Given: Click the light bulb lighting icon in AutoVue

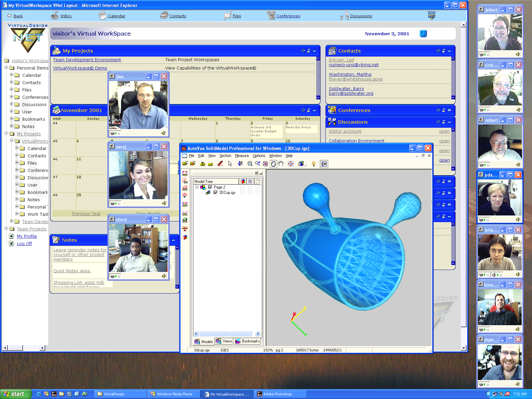Looking at the screenshot, I should point(314,164).
